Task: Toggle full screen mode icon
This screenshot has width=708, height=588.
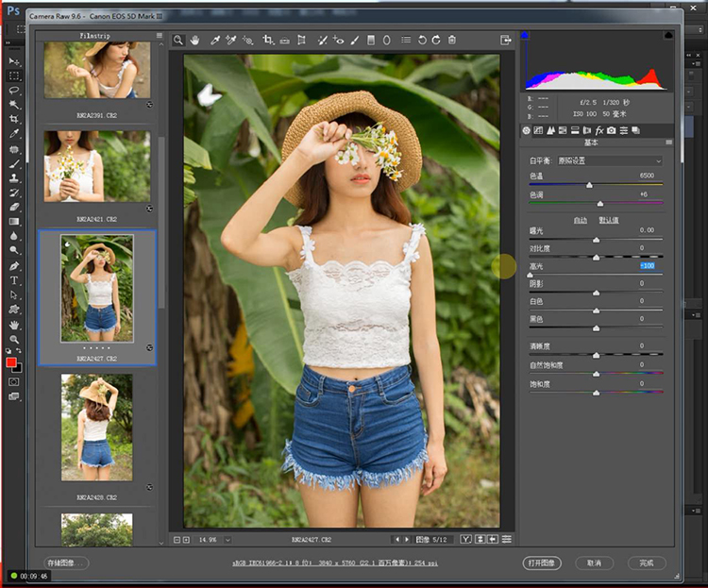Action: 506,41
